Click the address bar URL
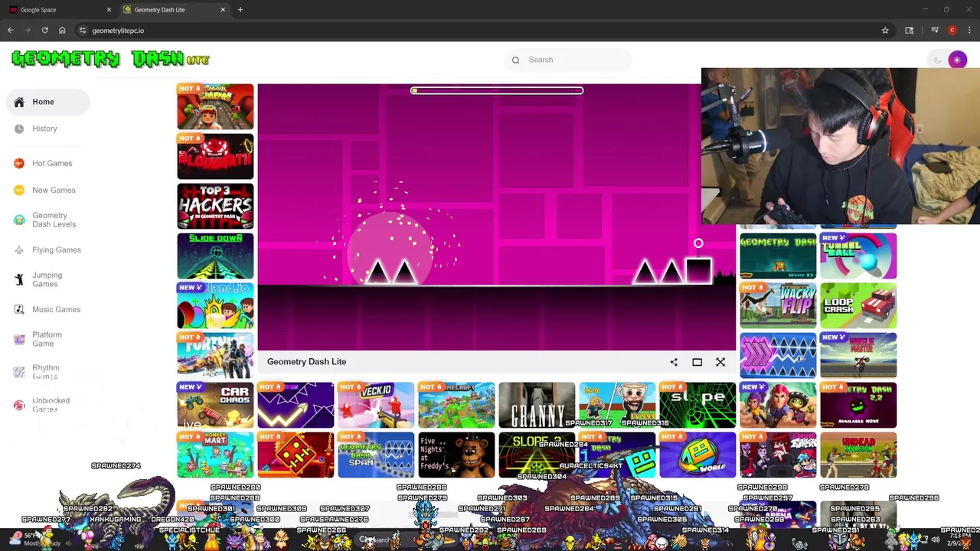980x551 pixels. tap(118, 31)
